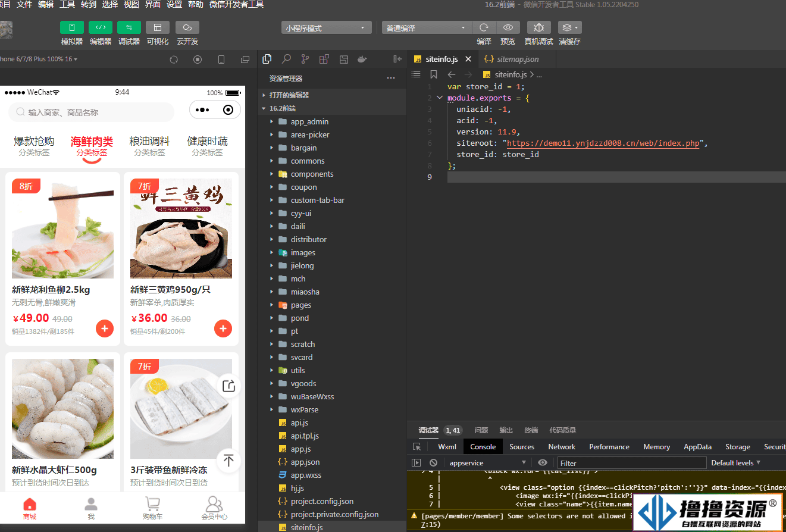
Task: Select the 爆款抢购 category tab
Action: click(x=34, y=146)
